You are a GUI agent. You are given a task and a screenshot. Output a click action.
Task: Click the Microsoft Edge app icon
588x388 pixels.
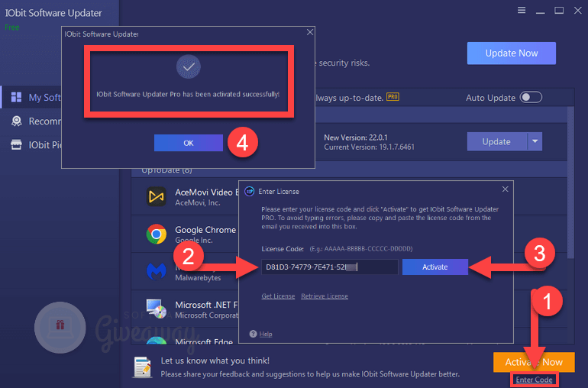click(x=157, y=341)
